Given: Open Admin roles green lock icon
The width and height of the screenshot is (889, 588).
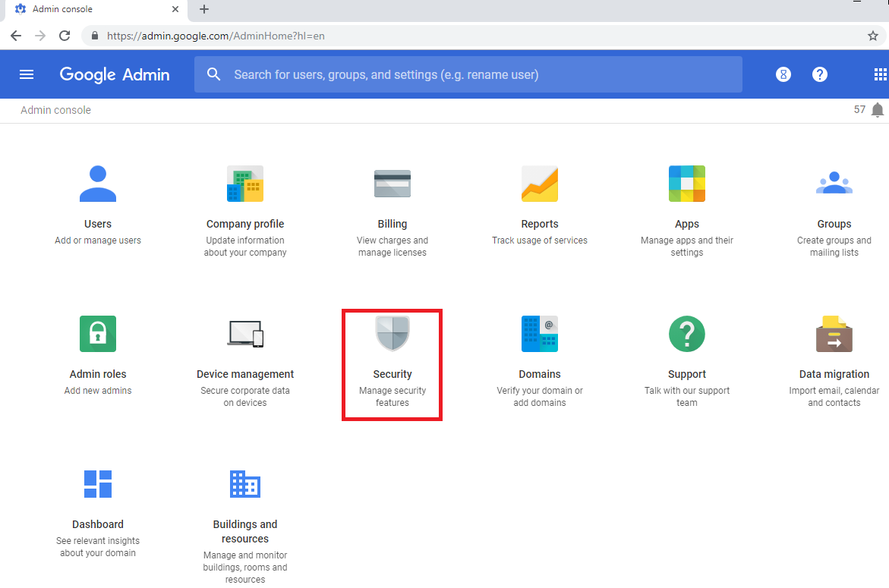Looking at the screenshot, I should point(98,334).
